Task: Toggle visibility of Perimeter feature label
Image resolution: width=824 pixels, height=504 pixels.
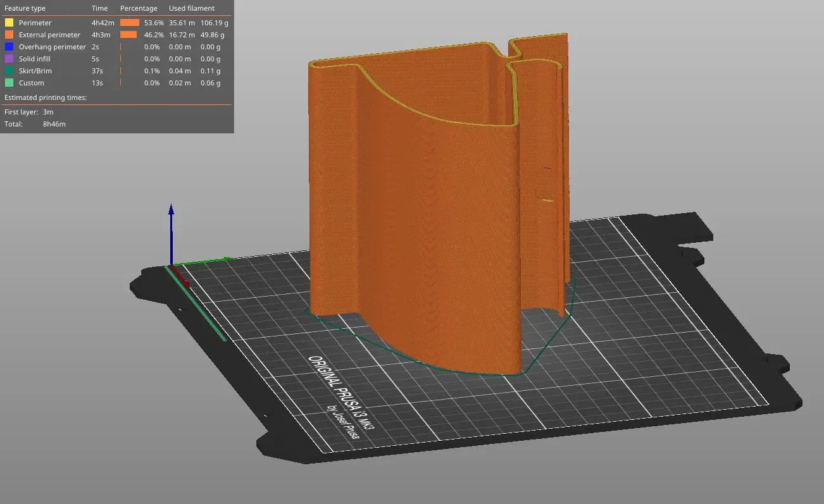Action: 35,23
